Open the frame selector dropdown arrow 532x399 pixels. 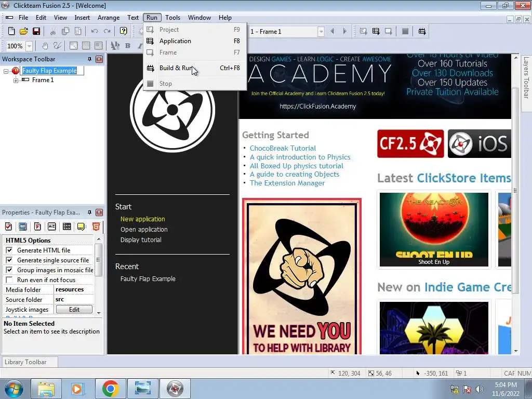point(321,32)
